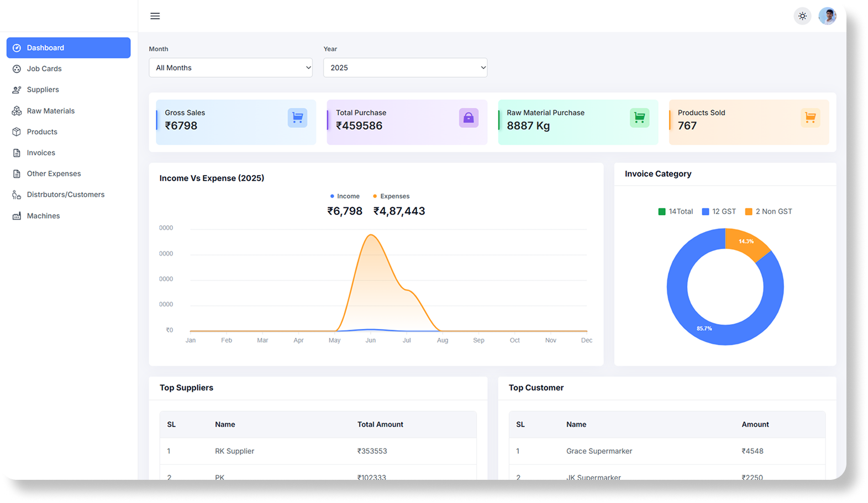Open the Month dropdown

pos(230,68)
